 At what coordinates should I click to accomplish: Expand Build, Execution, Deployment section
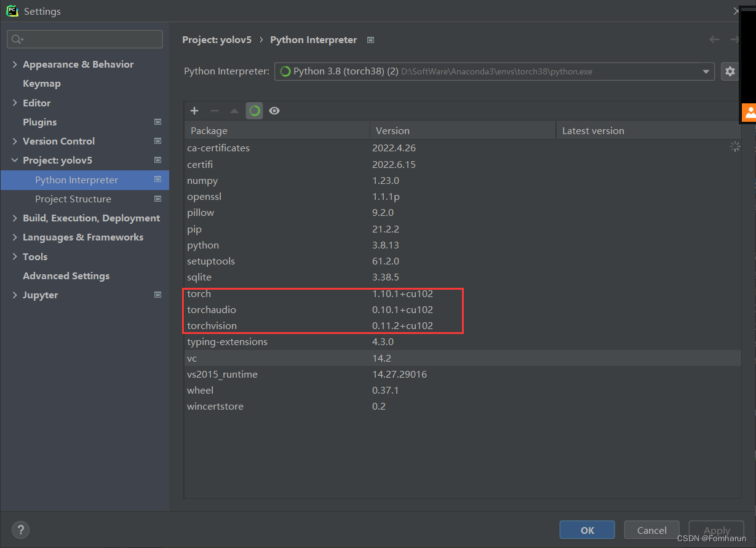click(x=15, y=218)
